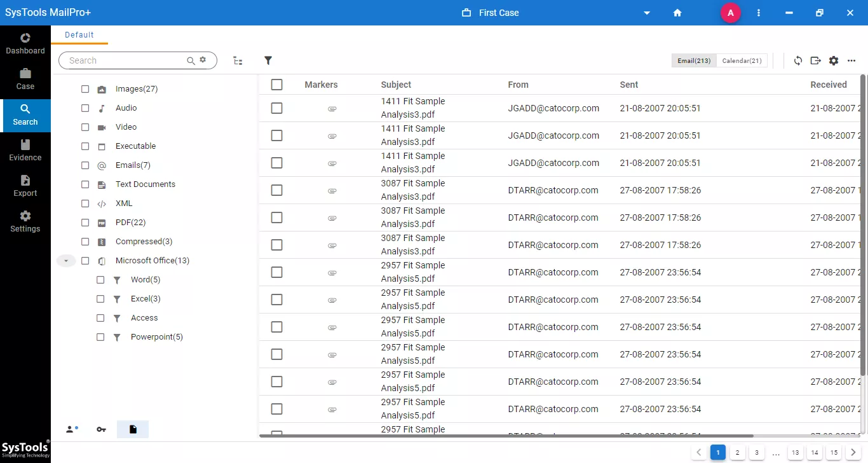Select the Emails(7) checkbox
868x463 pixels.
[85, 165]
